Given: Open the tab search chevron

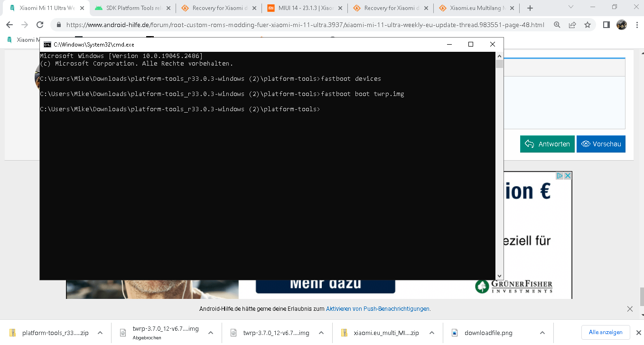Looking at the screenshot, I should coord(570,7).
